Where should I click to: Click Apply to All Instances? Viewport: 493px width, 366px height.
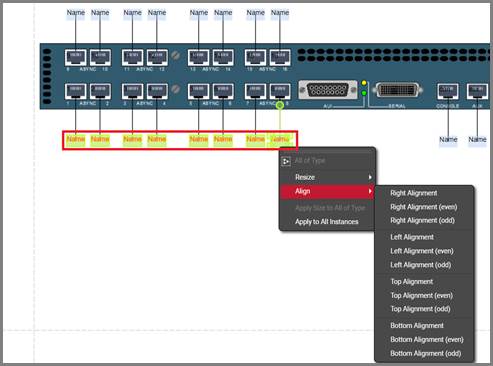pyautogui.click(x=327, y=222)
